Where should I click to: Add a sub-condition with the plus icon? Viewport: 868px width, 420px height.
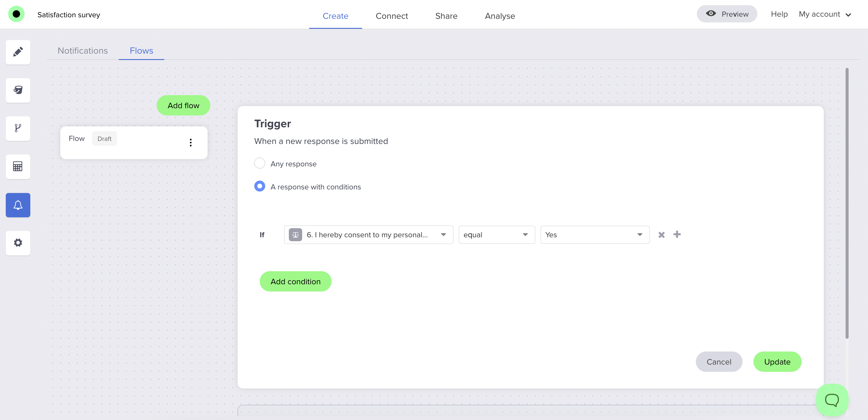pyautogui.click(x=677, y=235)
